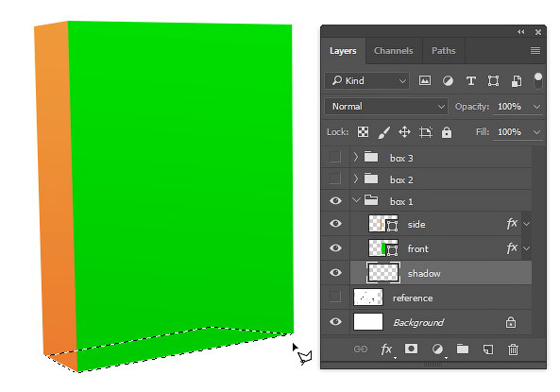Click the link layers icon
Viewport: 560px width, 392px height.
361,349
